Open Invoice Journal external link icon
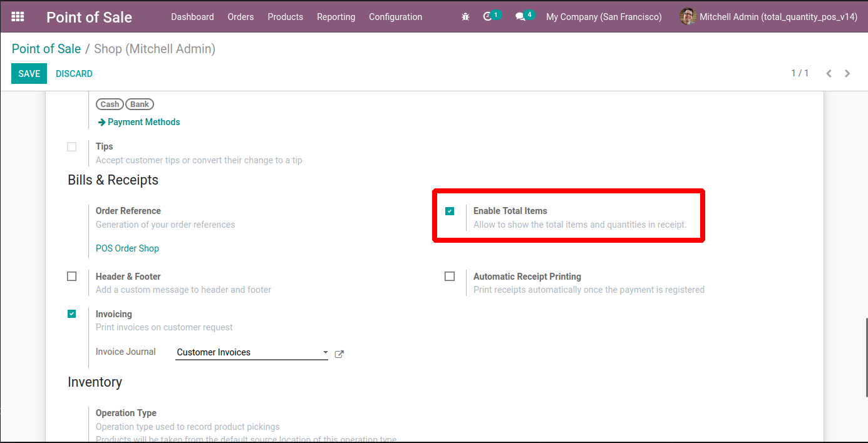 point(339,354)
